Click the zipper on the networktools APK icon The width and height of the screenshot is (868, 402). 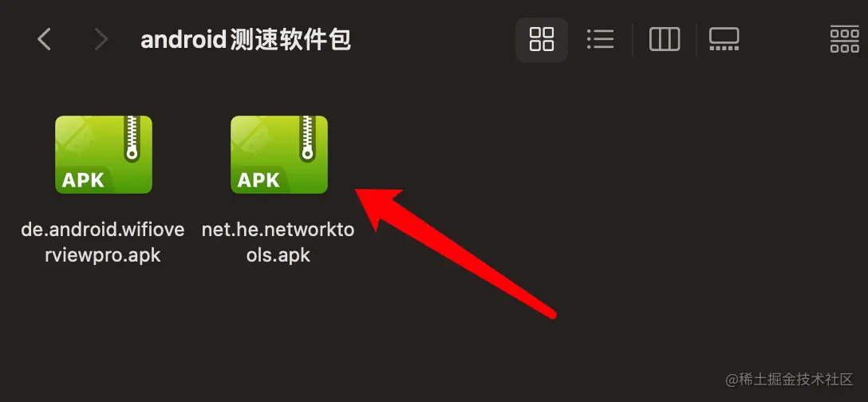tap(306, 139)
